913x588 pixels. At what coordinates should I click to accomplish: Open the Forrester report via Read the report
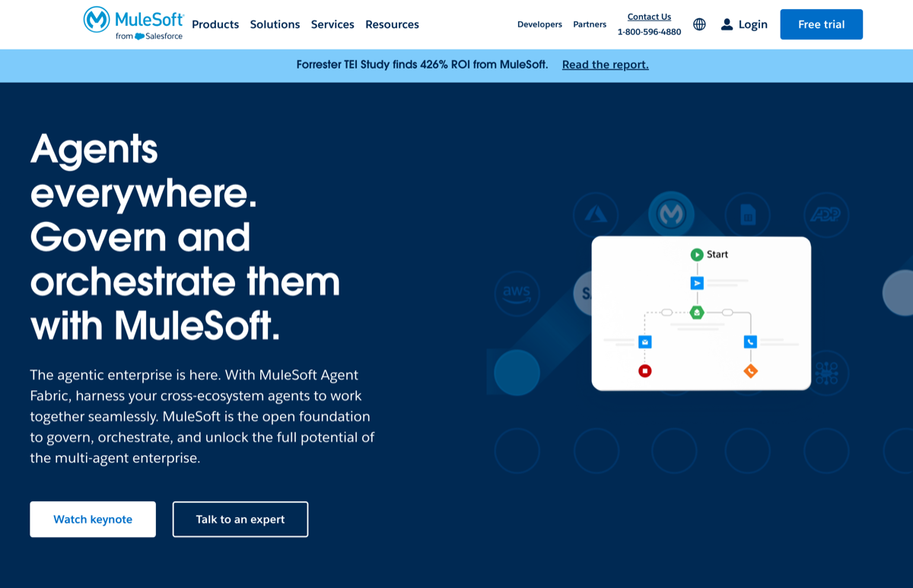click(x=605, y=65)
